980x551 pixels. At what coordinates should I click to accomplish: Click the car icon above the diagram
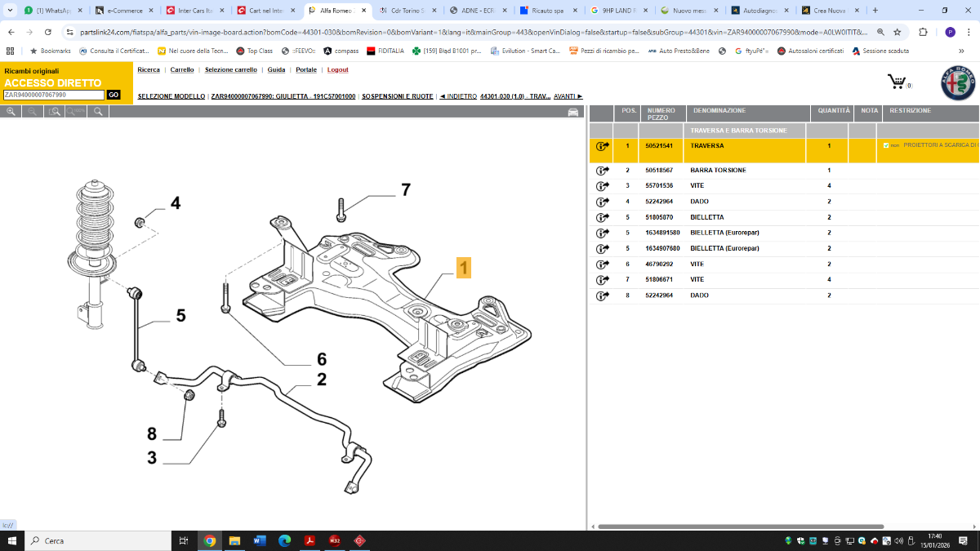(573, 112)
